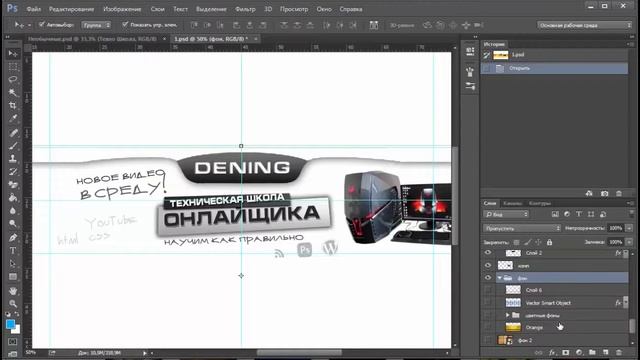Select the Horizontal Type tool

(x=13, y=251)
